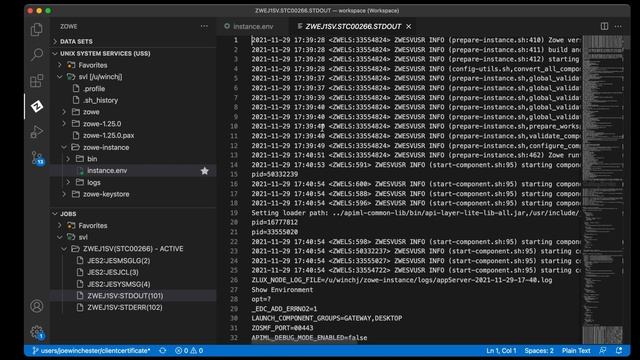Select the Zowe Explorer activity bar icon
The height and width of the screenshot is (360, 640).
[x=37, y=107]
